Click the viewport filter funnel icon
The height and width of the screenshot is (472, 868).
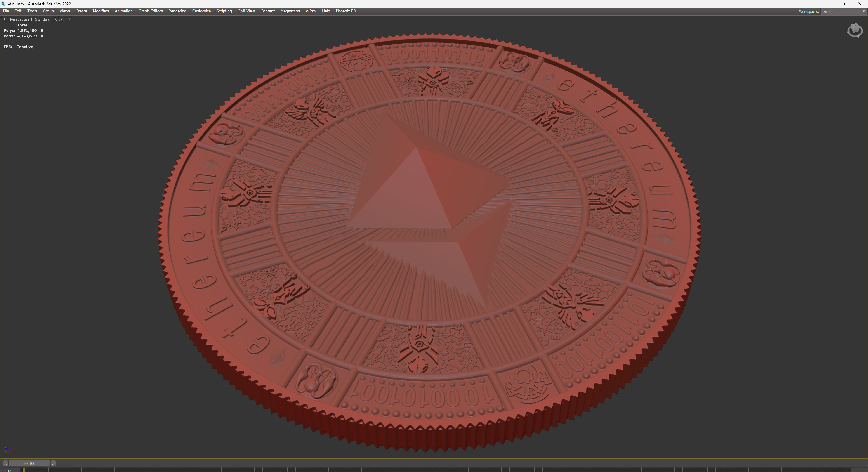[69, 19]
